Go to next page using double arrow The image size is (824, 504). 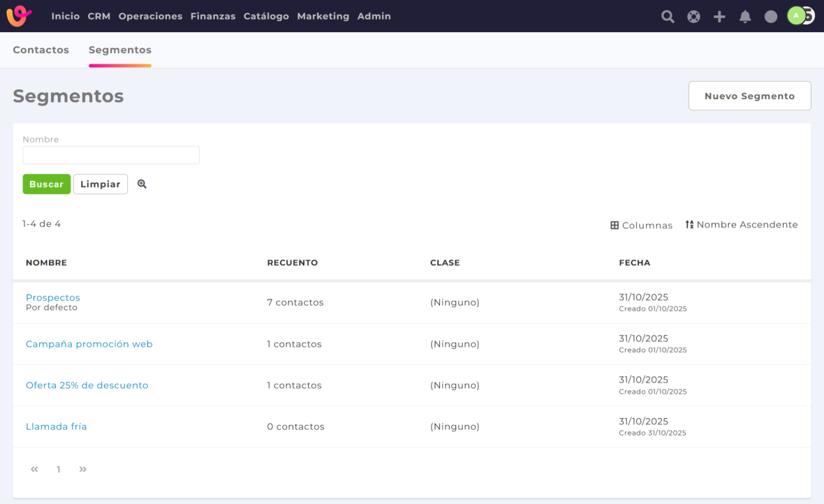(83, 470)
